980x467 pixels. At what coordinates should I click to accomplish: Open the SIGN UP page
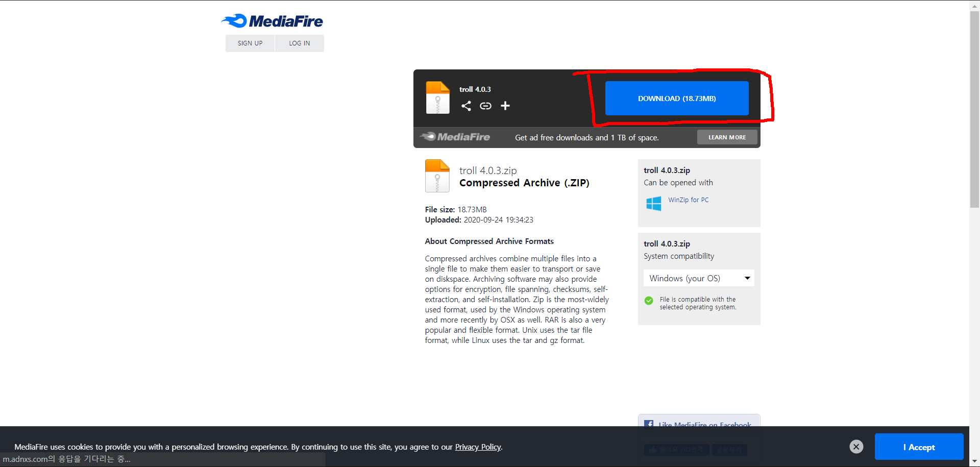(x=250, y=43)
